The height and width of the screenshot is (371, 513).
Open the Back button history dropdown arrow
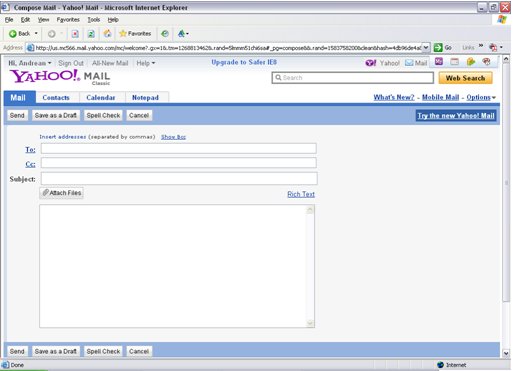click(x=36, y=34)
